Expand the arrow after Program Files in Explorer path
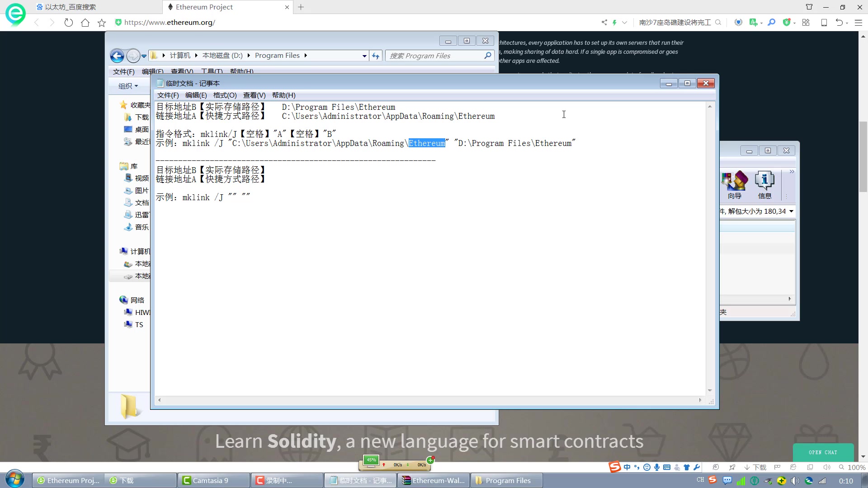The image size is (868, 488). (306, 56)
